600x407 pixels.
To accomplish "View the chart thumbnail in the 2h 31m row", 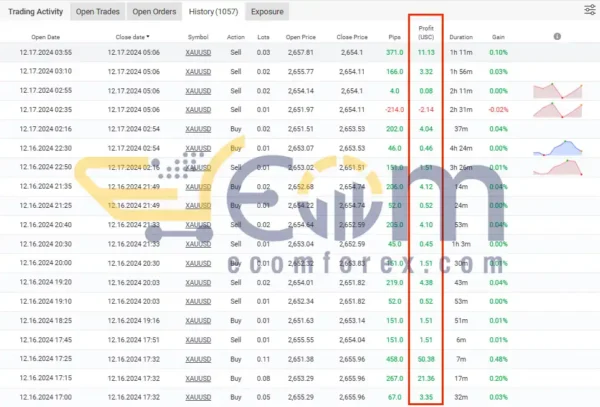I will (x=558, y=110).
